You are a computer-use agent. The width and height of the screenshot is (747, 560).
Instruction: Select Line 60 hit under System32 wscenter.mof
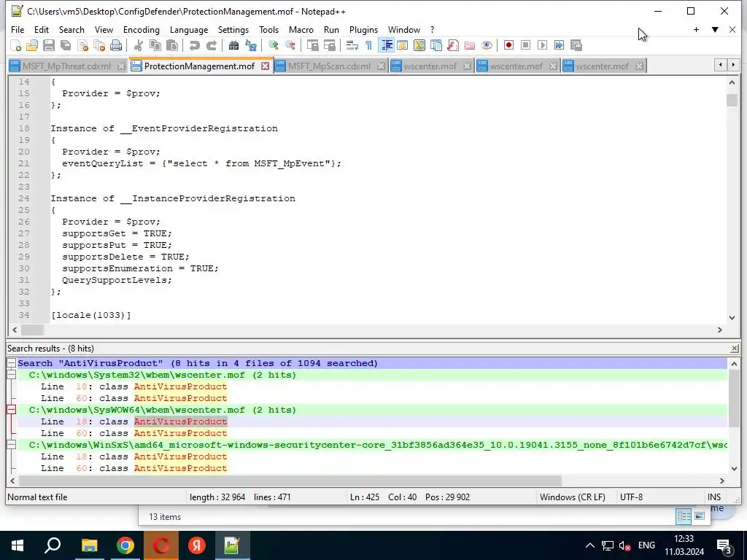click(x=134, y=398)
